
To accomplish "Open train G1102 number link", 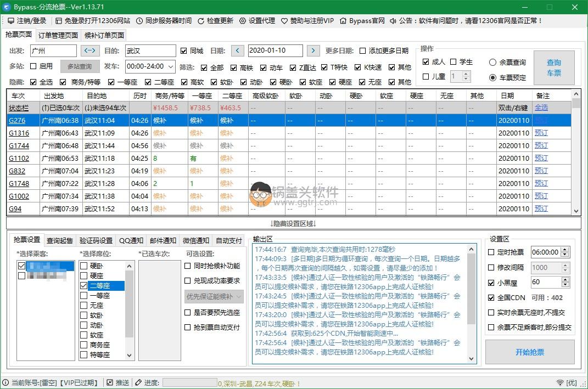I will tap(19, 158).
